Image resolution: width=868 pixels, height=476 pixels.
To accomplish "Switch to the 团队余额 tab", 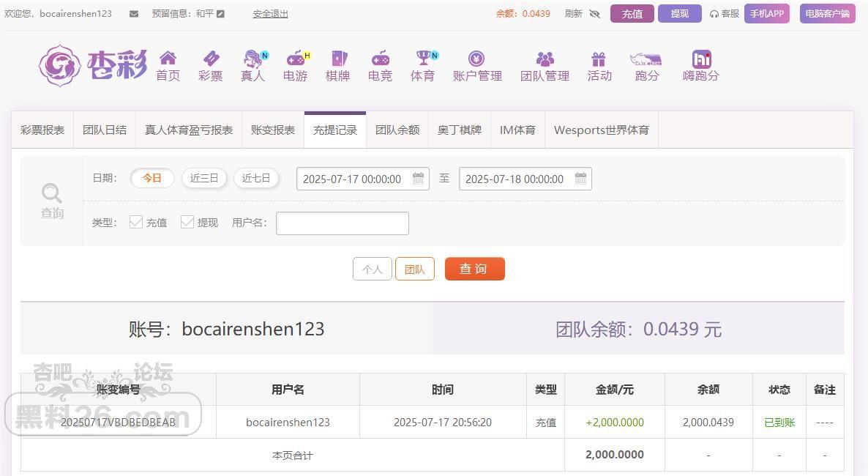I will [x=397, y=130].
